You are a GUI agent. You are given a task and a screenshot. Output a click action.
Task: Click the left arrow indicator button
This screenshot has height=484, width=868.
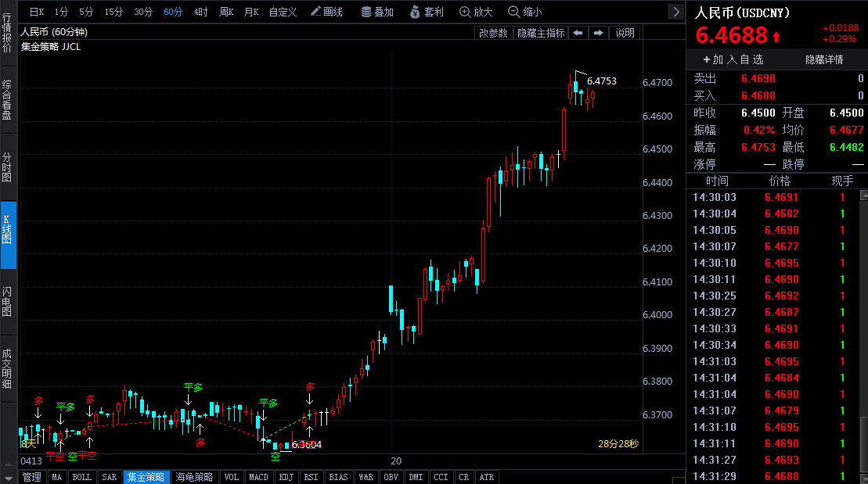[x=578, y=33]
